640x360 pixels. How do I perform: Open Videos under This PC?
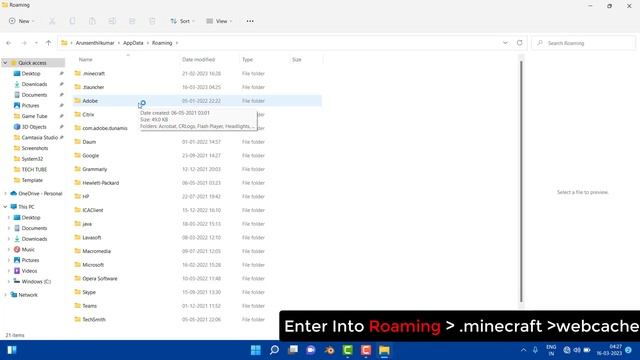29,271
